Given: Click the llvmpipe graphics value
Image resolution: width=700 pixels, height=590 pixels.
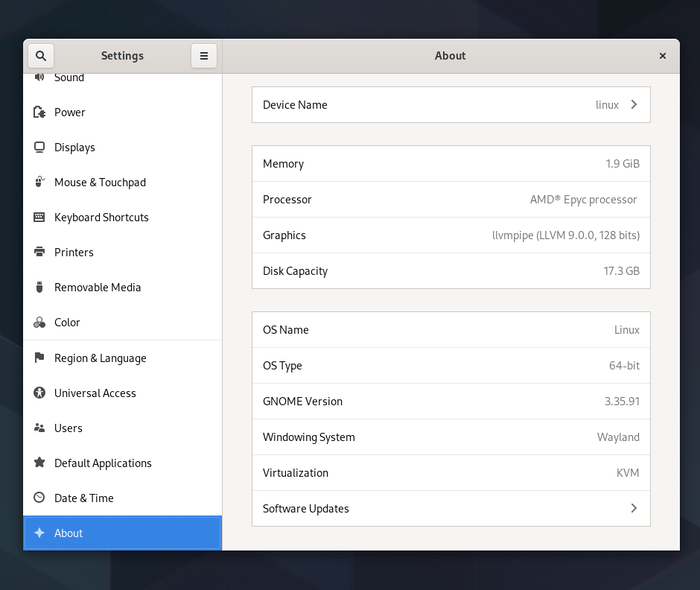Looking at the screenshot, I should point(566,235).
